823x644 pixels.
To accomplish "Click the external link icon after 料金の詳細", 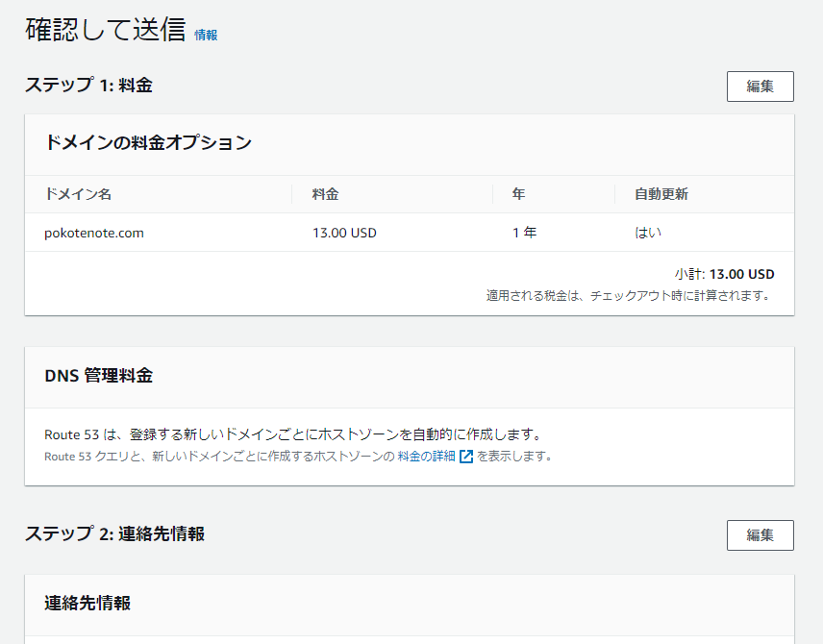I will coord(466,457).
